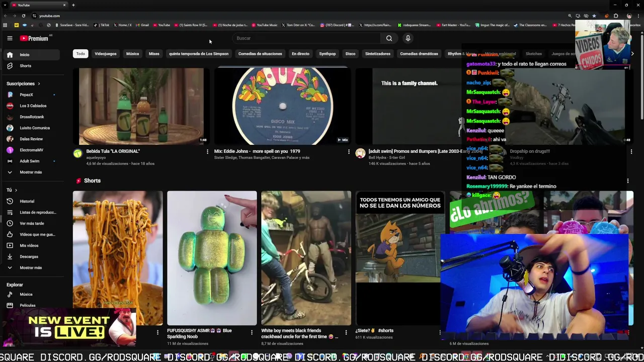Open Vídeos que me gustan

(32, 234)
